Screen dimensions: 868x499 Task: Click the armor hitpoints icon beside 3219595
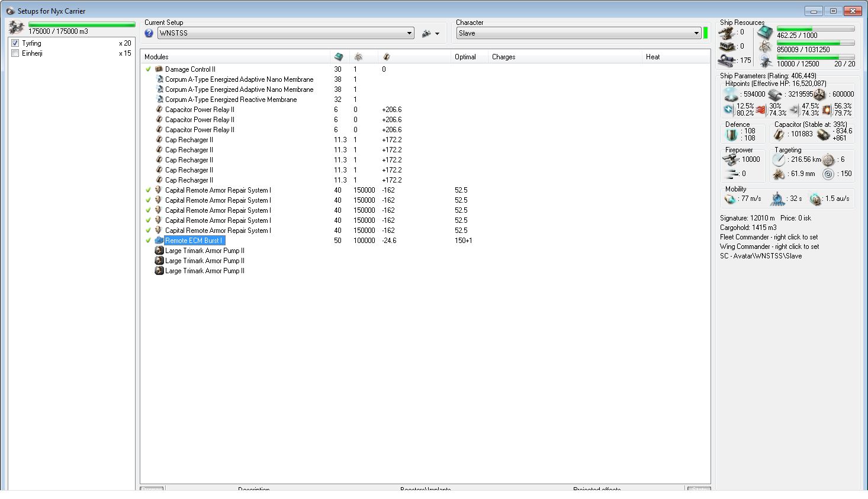(x=776, y=94)
